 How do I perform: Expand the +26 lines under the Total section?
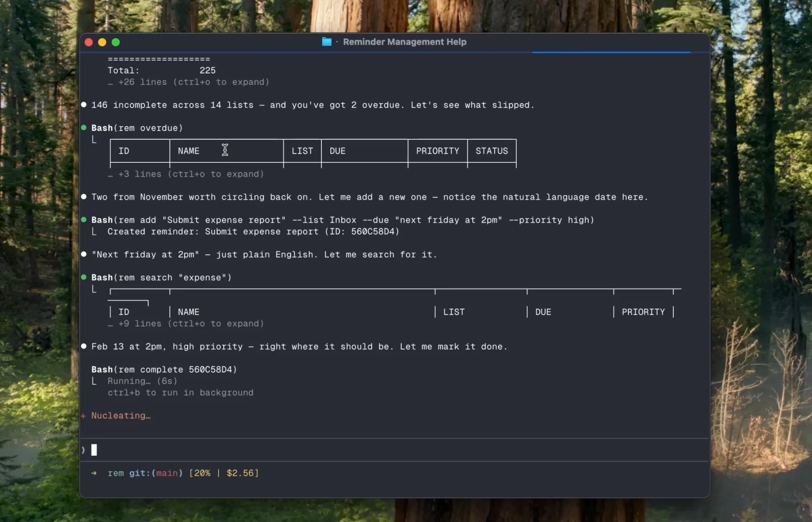(x=188, y=82)
